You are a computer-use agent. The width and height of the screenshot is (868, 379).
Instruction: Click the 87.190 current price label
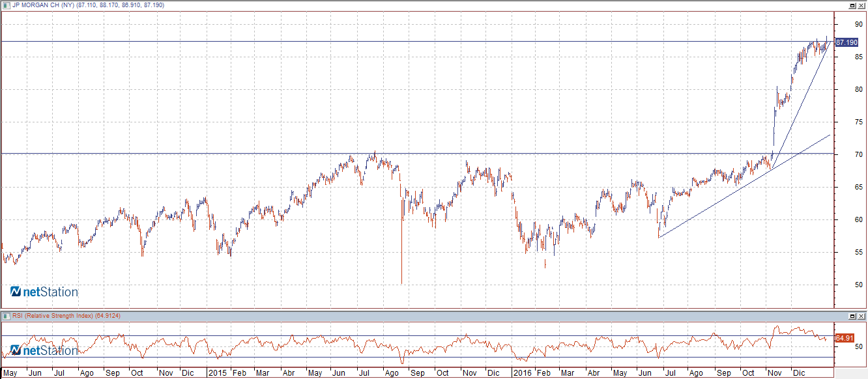pos(846,42)
